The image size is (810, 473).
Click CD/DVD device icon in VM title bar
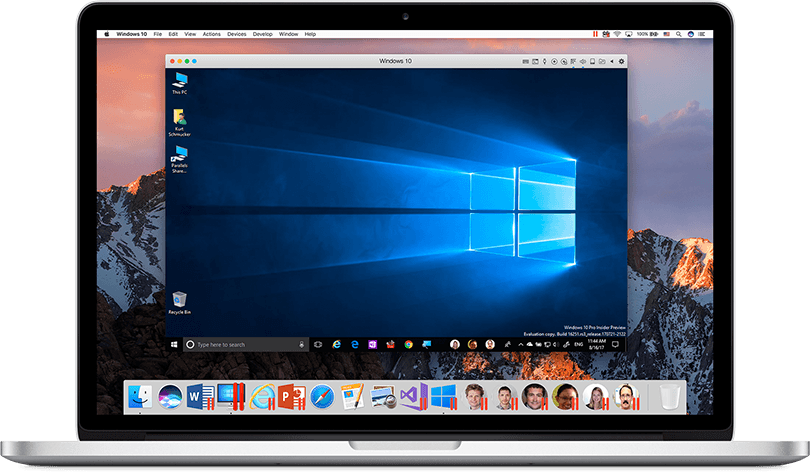(554, 61)
